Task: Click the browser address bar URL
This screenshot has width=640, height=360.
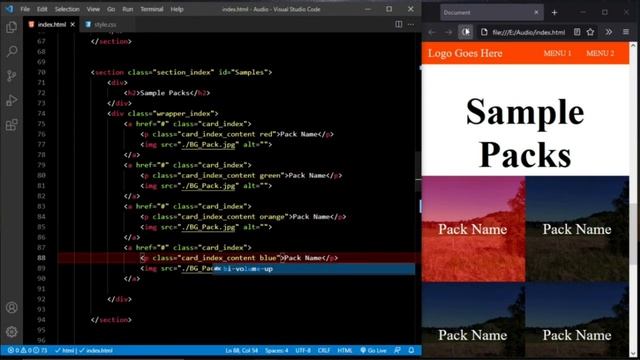Action: pyautogui.click(x=529, y=32)
